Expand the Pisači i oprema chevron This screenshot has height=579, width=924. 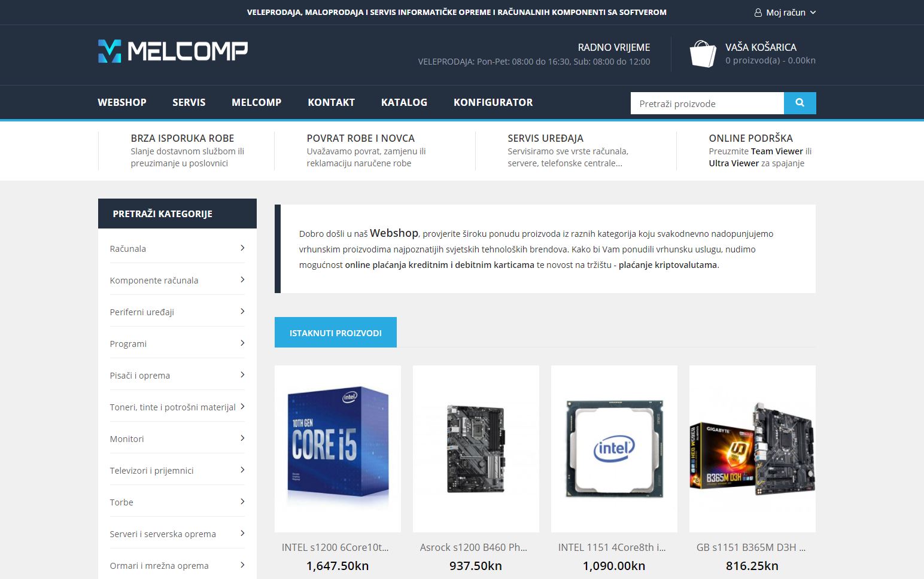[242, 374]
